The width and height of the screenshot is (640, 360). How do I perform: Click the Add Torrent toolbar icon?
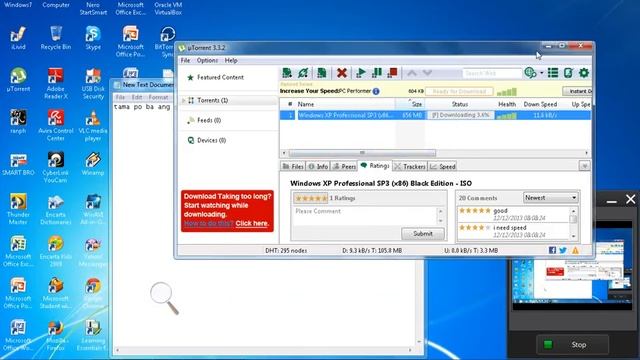pos(287,73)
